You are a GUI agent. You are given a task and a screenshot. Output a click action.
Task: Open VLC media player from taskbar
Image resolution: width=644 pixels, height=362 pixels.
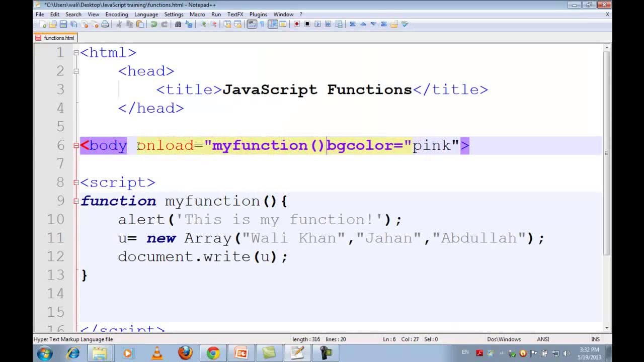157,353
